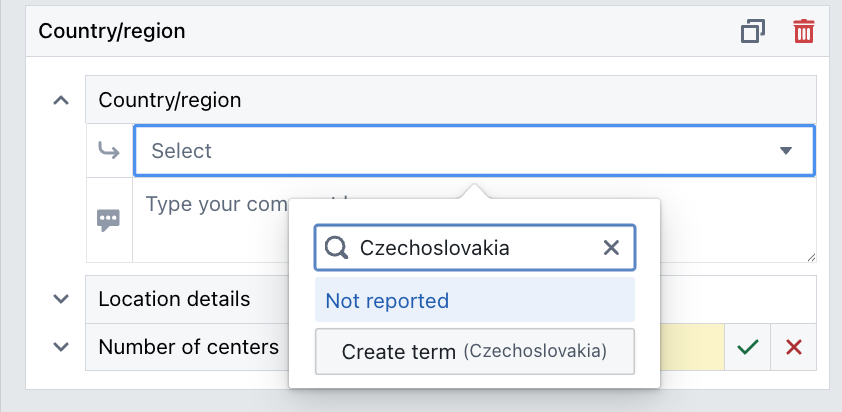Viewport: 842px width, 412px height.
Task: Click Create term (Czechoslovakia) button
Action: click(x=474, y=351)
